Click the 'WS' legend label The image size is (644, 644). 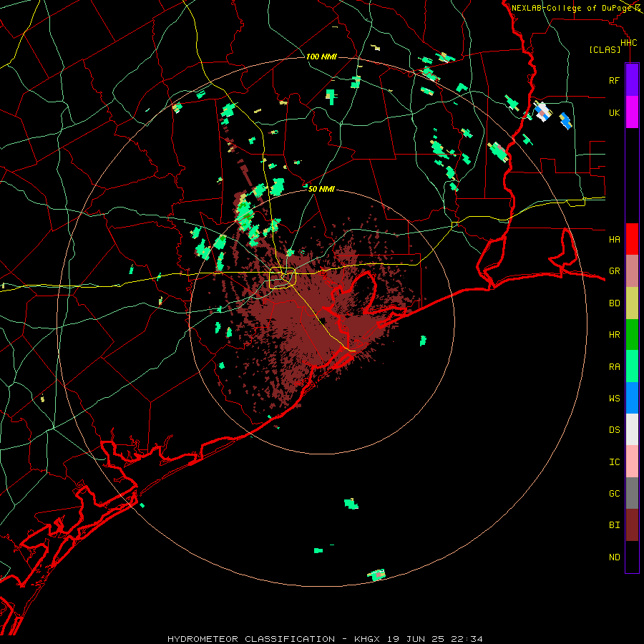pos(614,399)
